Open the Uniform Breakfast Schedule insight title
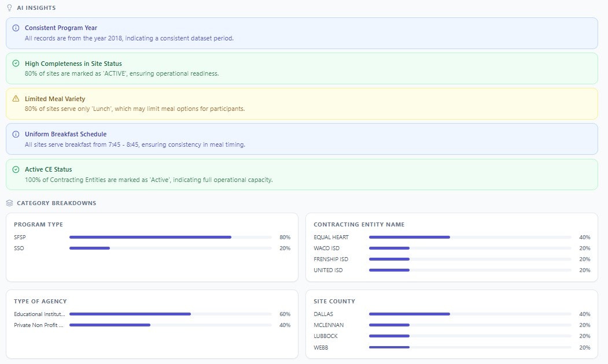The image size is (608, 364). 65,134
